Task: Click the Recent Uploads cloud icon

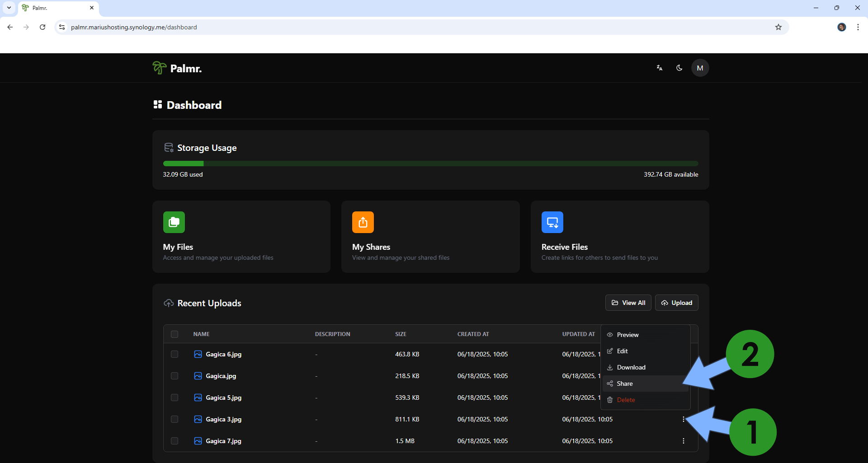Action: click(x=169, y=303)
